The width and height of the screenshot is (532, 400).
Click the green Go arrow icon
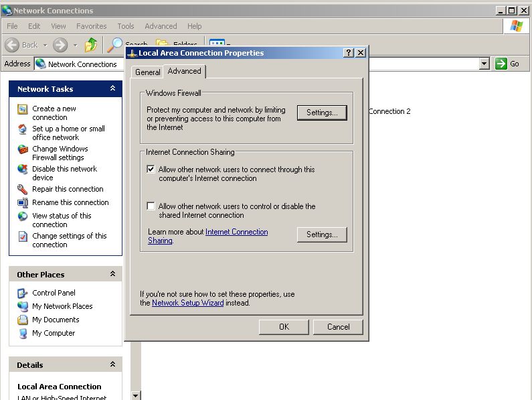(x=501, y=64)
